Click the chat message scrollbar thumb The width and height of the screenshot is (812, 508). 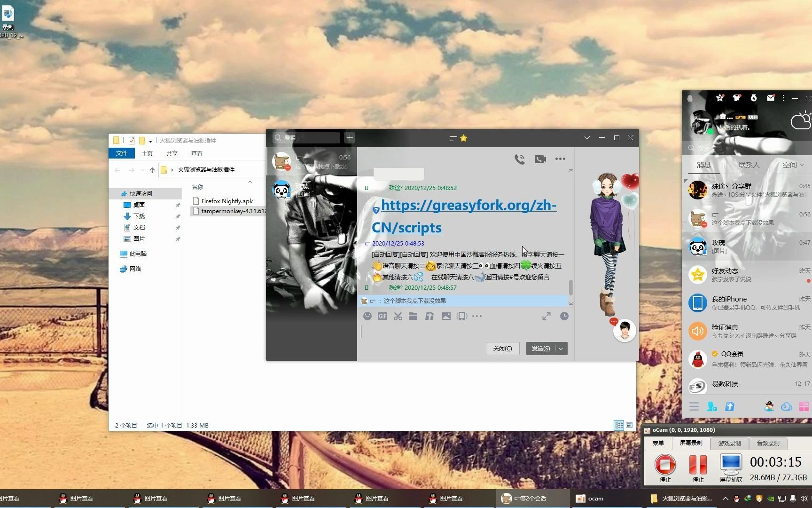[x=571, y=287]
